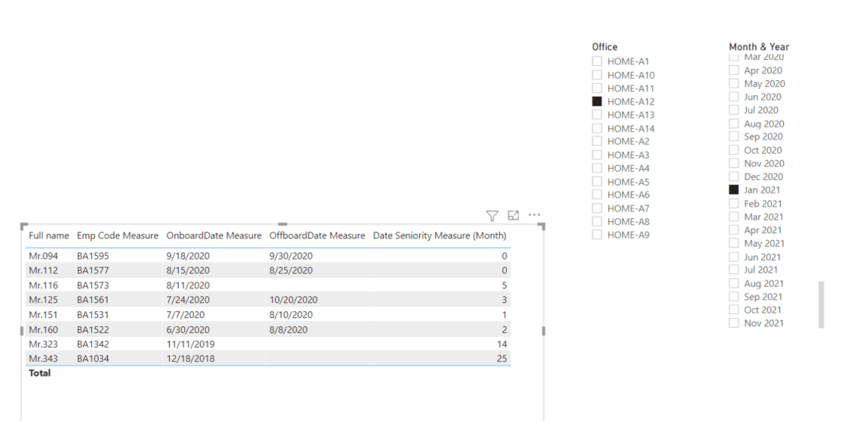Screen dimensions: 868x421
Task: Tick the Aug 2021 checkbox
Action: 734,282
